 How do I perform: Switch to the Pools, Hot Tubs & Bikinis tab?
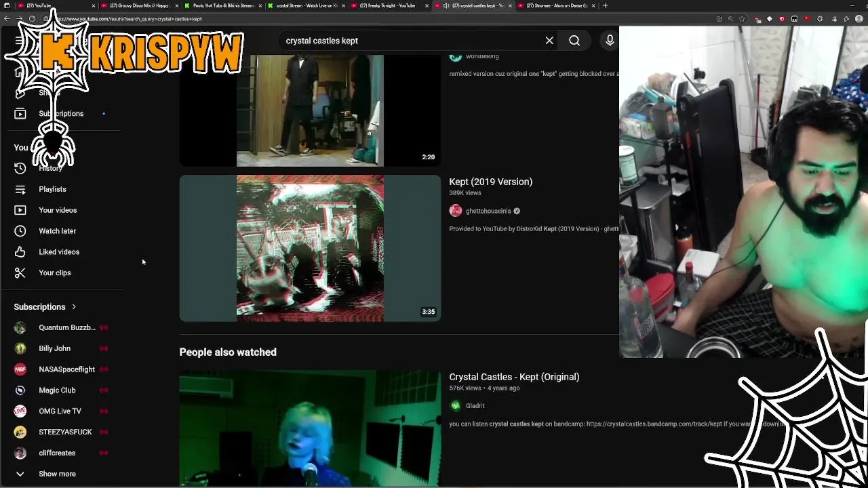222,5
